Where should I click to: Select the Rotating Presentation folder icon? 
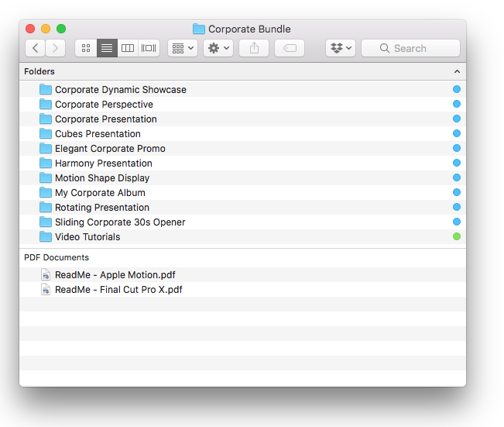pos(46,207)
